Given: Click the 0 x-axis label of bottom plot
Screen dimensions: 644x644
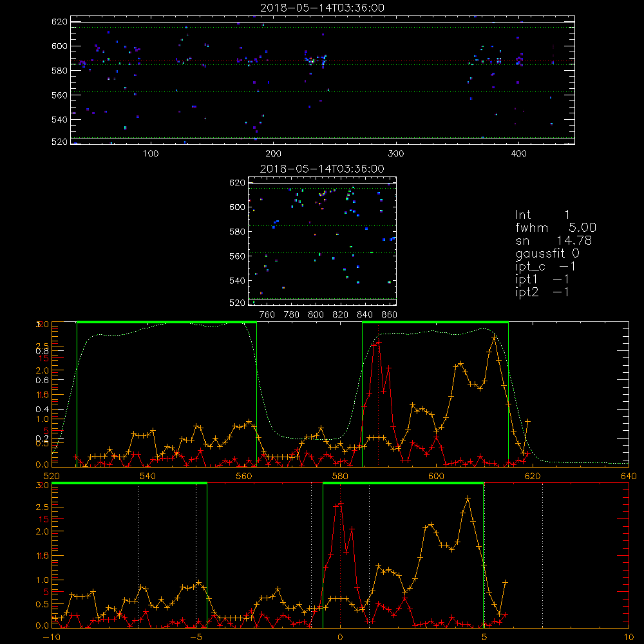Looking at the screenshot, I should click(x=340, y=637).
